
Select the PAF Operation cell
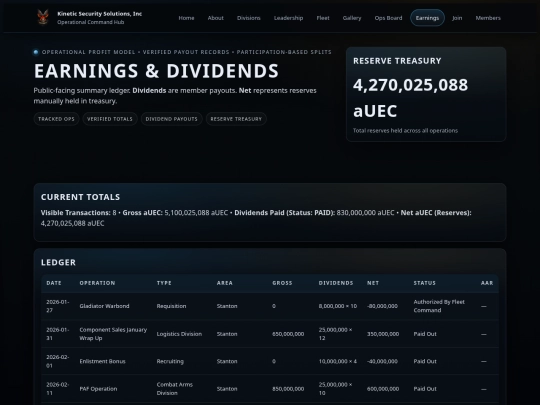[98, 389]
